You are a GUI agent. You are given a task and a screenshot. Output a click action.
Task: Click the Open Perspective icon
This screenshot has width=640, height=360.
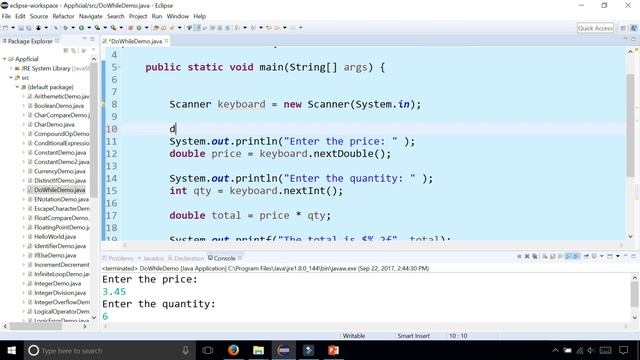(x=623, y=28)
